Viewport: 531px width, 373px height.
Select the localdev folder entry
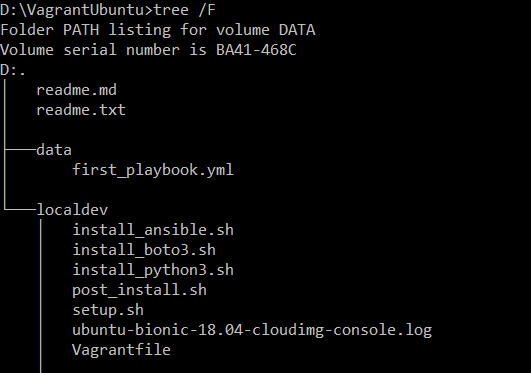point(72,210)
